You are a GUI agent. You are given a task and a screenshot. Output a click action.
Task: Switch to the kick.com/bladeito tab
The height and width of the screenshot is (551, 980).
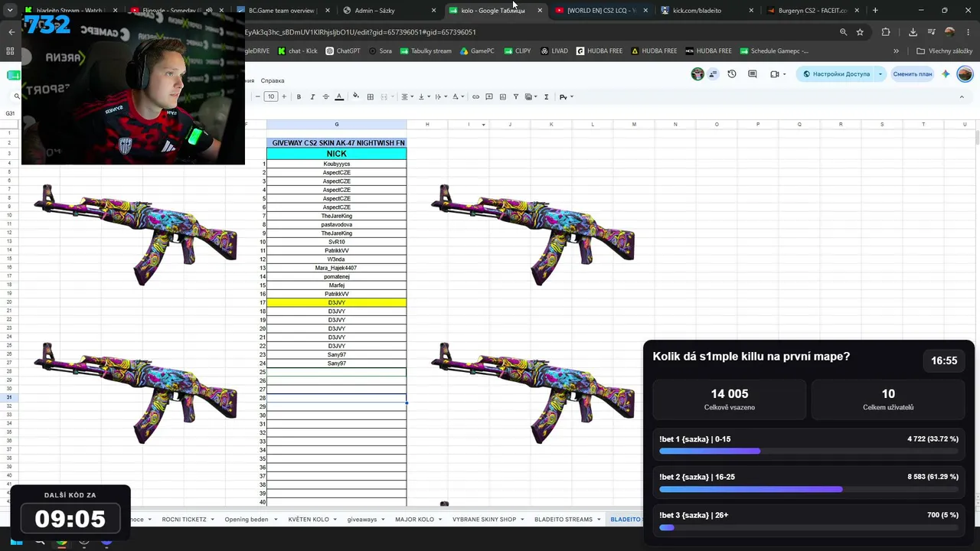(707, 11)
